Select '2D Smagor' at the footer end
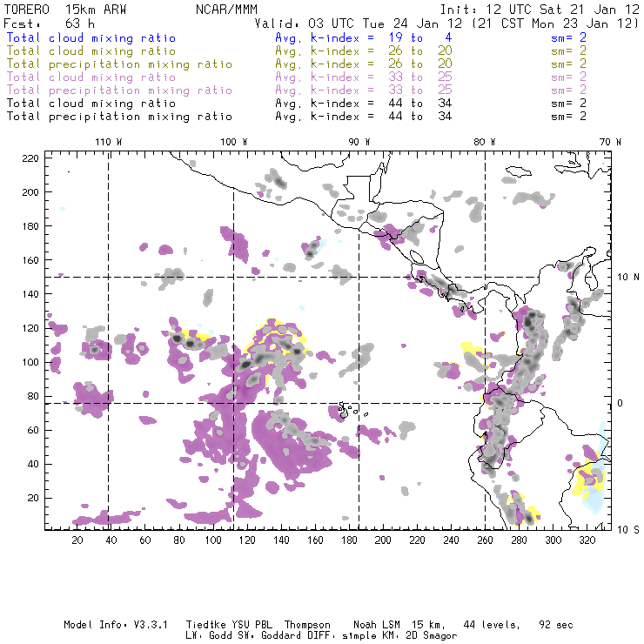644x644 pixels. 432,636
